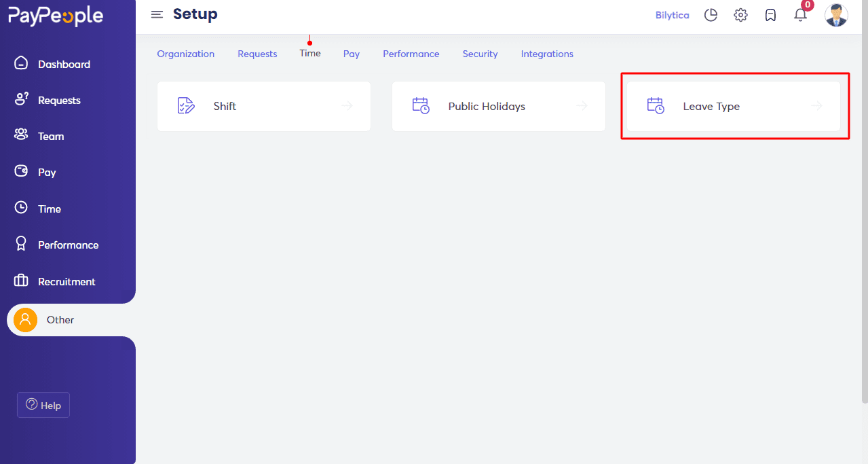Switch to the Organization tab
This screenshot has width=868, height=464.
pos(186,54)
